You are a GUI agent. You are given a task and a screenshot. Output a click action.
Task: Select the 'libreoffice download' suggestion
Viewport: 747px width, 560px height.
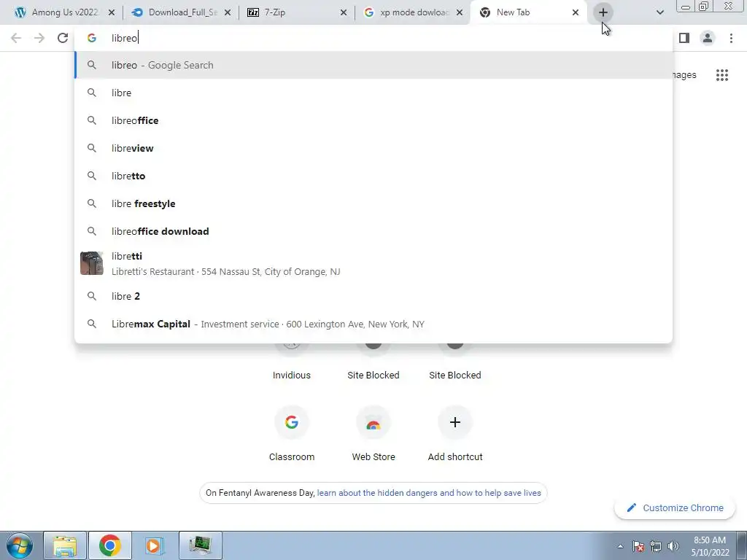pos(373,231)
